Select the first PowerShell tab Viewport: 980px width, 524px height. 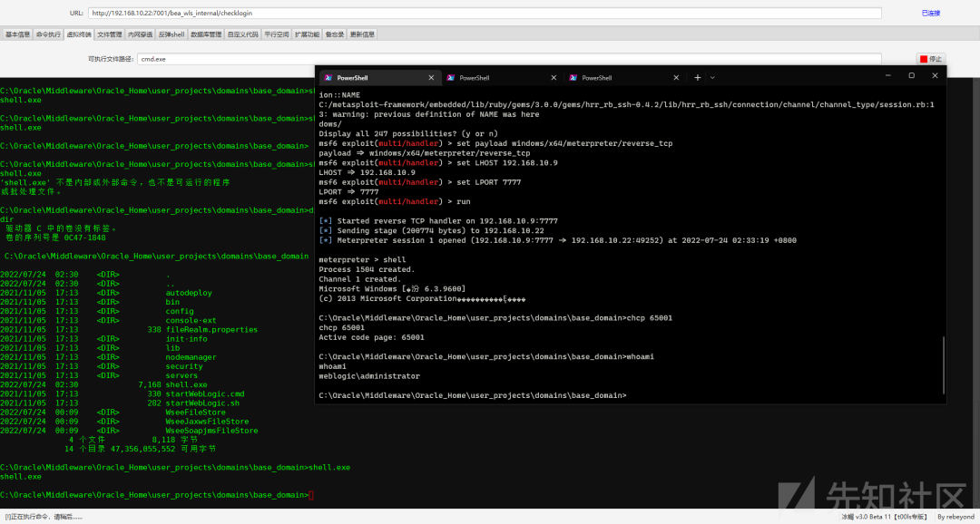(379, 77)
